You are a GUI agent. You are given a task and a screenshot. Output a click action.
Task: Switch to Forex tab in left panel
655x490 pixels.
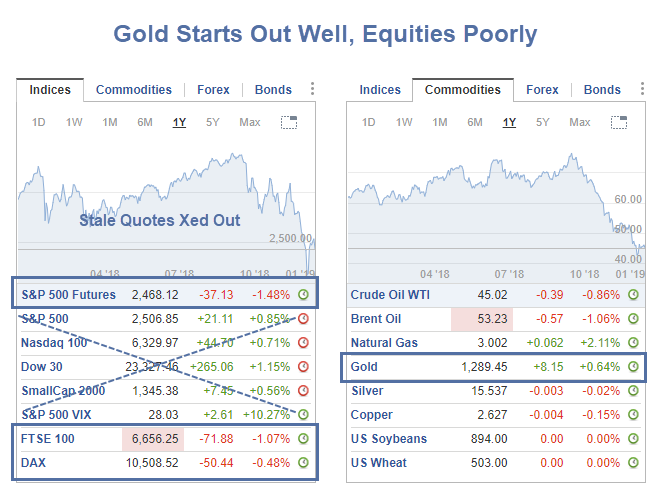tap(213, 90)
